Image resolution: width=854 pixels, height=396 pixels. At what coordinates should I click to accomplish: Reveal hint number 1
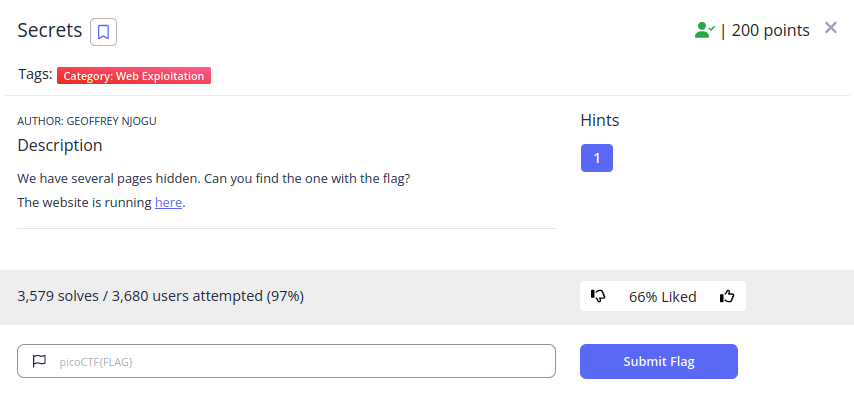click(597, 158)
